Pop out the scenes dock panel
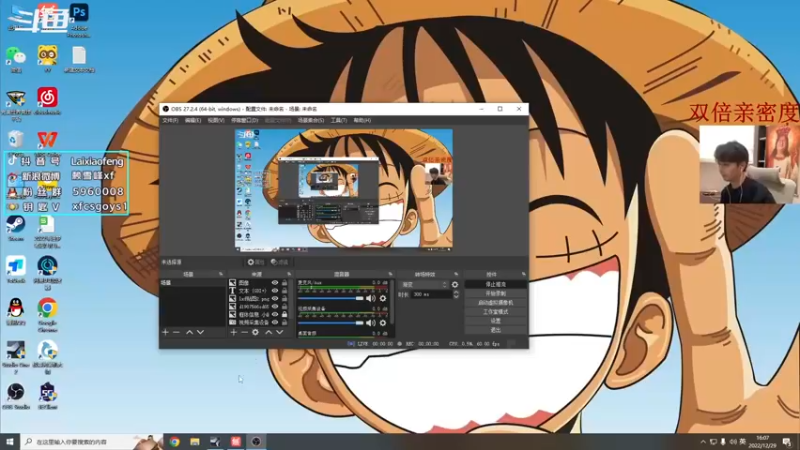 (x=221, y=274)
